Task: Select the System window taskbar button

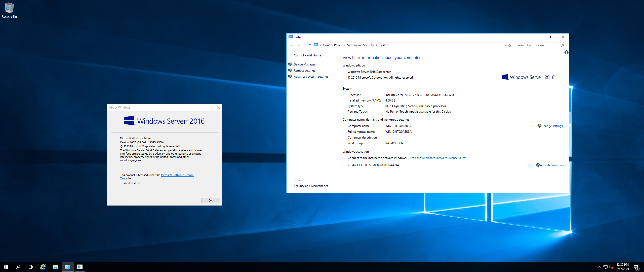Action: pos(68,267)
